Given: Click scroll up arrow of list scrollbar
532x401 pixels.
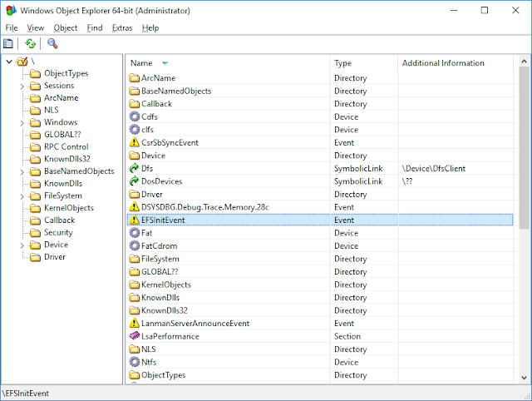Looking at the screenshot, I should pyautogui.click(x=524, y=62).
